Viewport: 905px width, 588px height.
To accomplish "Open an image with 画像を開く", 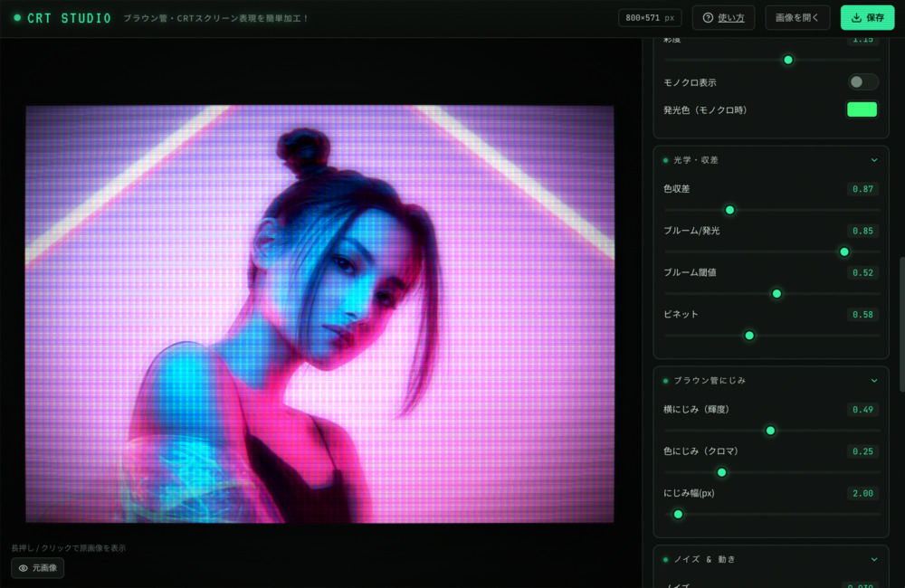I will (x=797, y=18).
